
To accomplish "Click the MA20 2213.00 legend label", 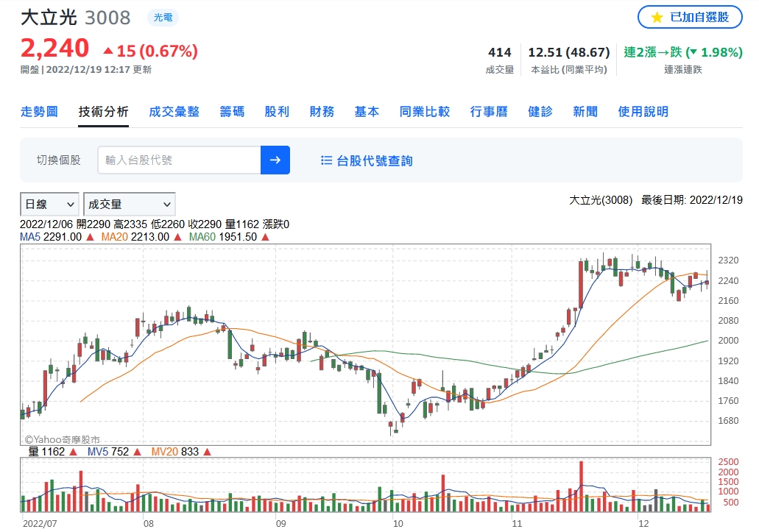I will click(x=141, y=237).
